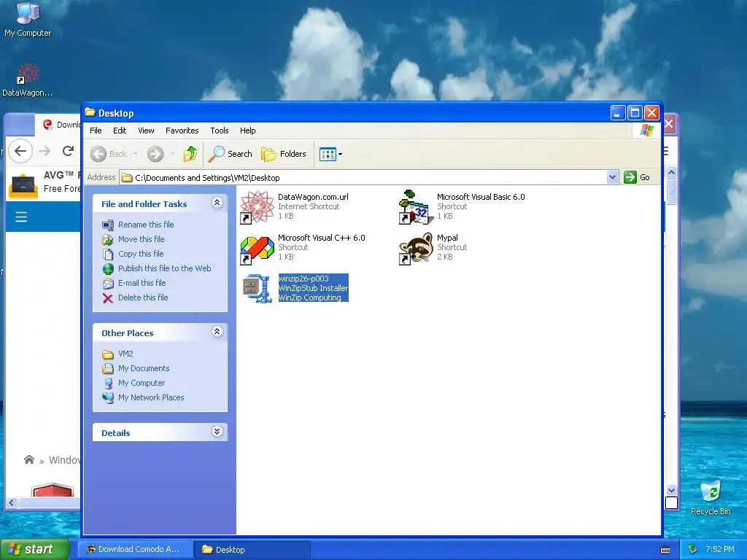The width and height of the screenshot is (747, 560).
Task: Go to My Documents in Other Places
Action: click(144, 368)
